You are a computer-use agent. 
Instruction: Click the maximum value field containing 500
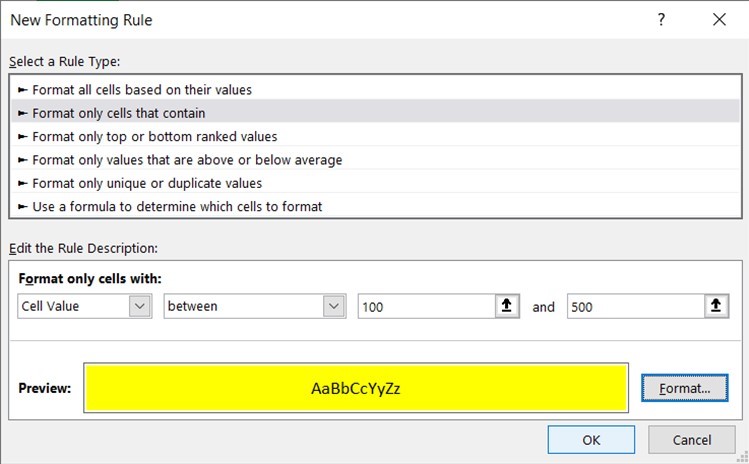pyautogui.click(x=634, y=307)
